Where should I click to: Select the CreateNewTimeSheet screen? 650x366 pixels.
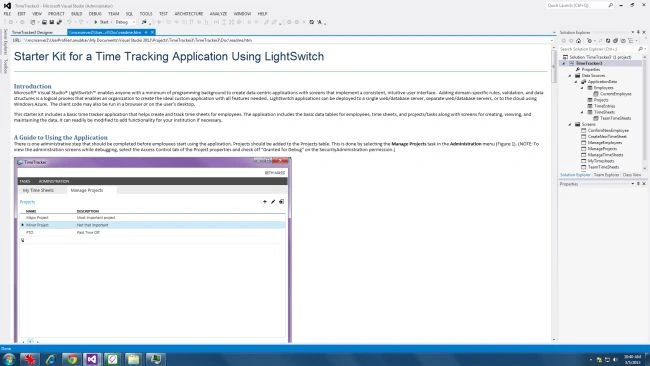tap(607, 136)
